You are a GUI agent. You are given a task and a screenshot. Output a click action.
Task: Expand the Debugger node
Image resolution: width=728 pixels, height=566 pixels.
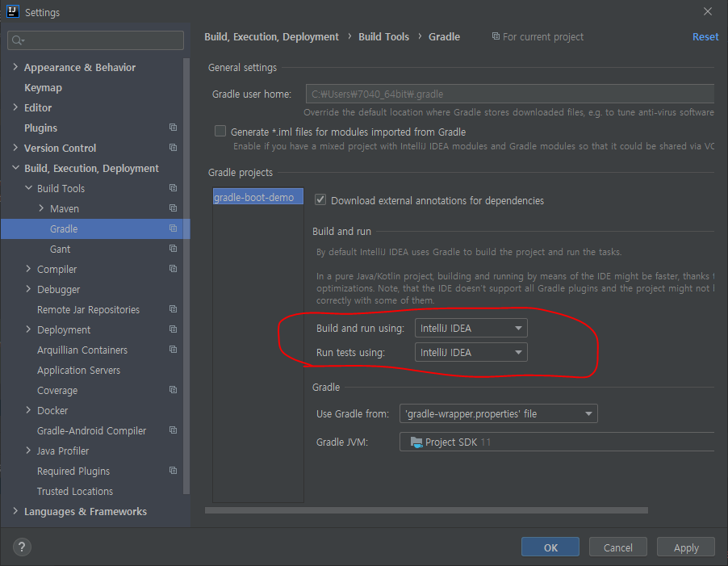coord(28,289)
